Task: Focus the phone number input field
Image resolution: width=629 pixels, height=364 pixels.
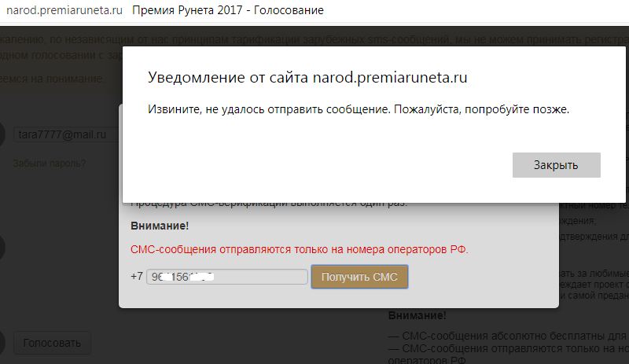Action: [227, 277]
